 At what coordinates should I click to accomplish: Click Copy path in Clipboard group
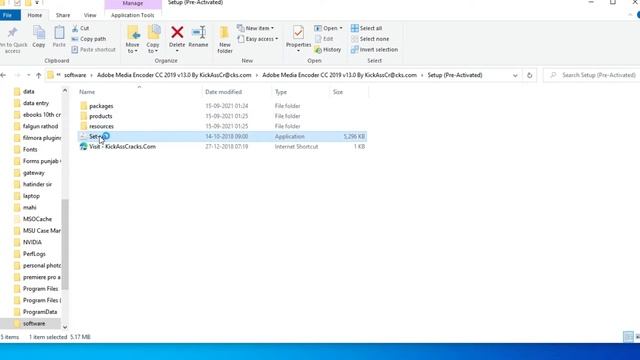[x=89, y=39]
